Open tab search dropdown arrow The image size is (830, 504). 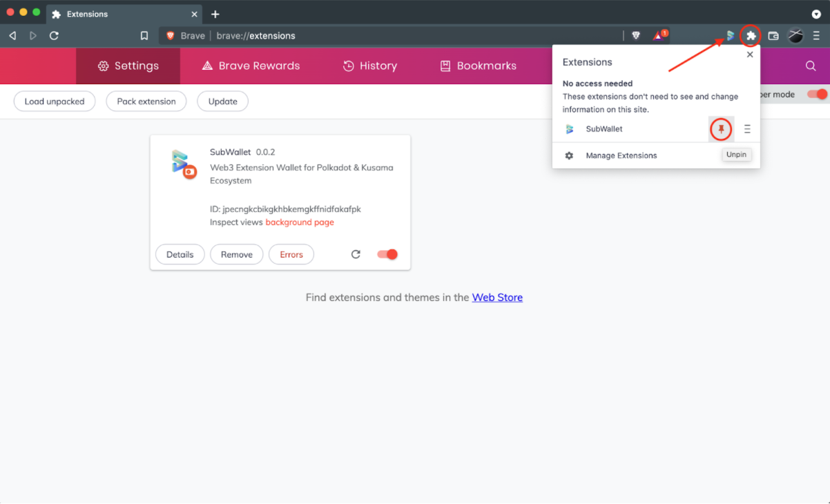tap(816, 14)
